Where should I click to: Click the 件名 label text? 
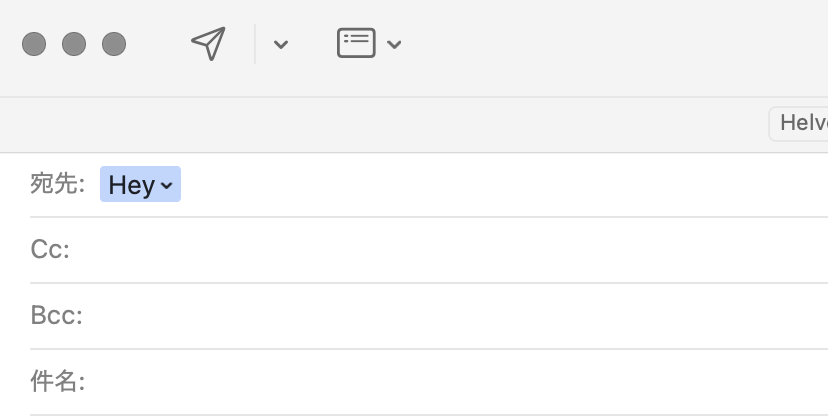(57, 382)
